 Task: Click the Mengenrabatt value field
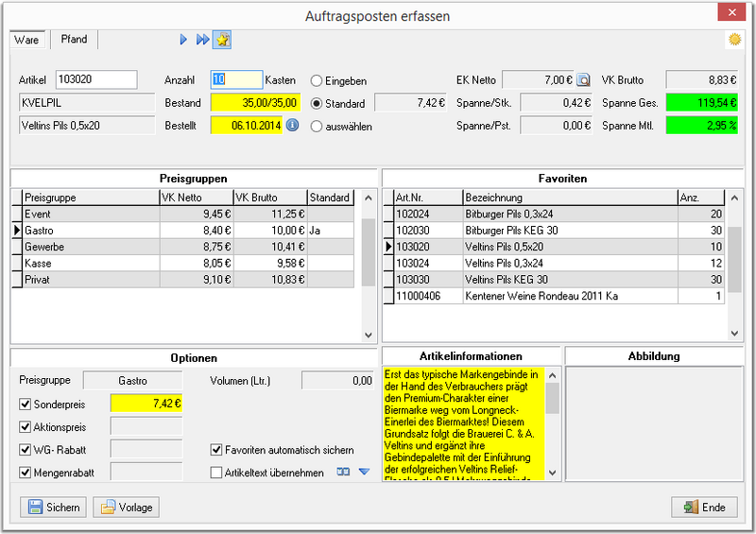pos(146,472)
